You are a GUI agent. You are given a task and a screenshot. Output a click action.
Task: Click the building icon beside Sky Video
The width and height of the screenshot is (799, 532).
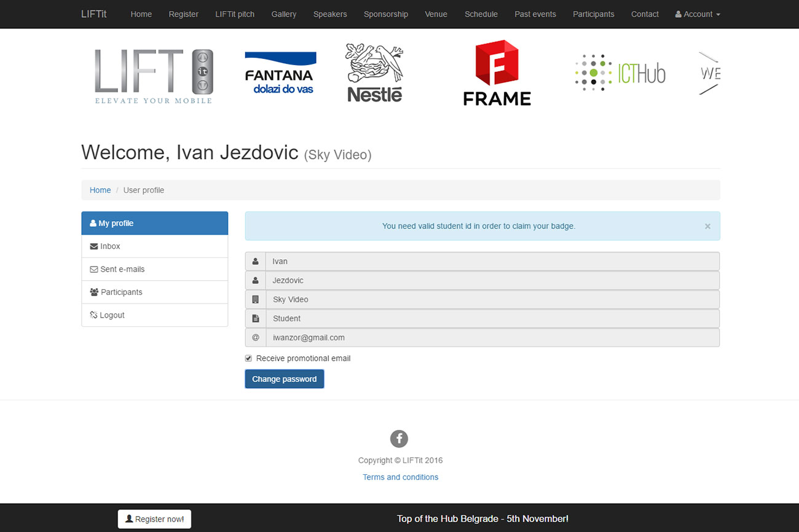[255, 299]
